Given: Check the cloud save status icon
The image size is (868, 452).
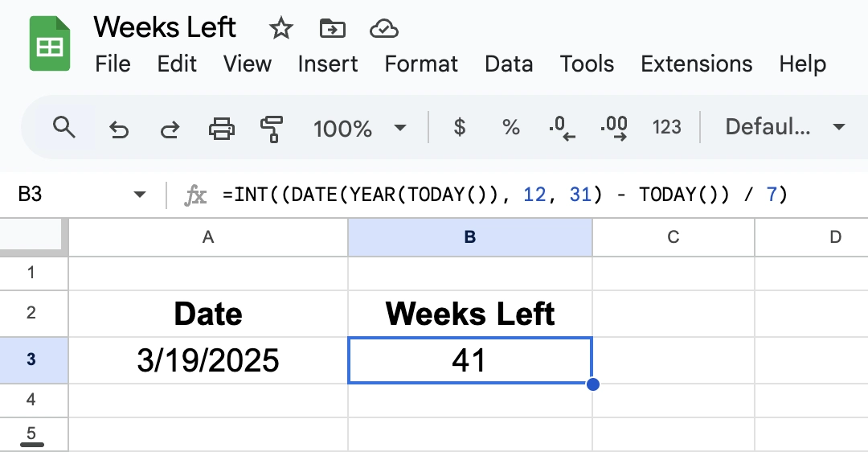Looking at the screenshot, I should tap(383, 29).
